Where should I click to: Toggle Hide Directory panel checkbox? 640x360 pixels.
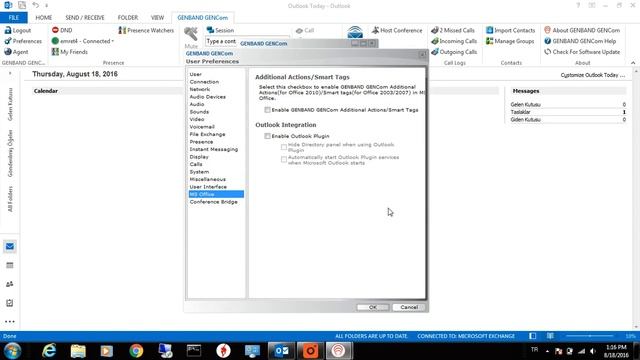284,147
